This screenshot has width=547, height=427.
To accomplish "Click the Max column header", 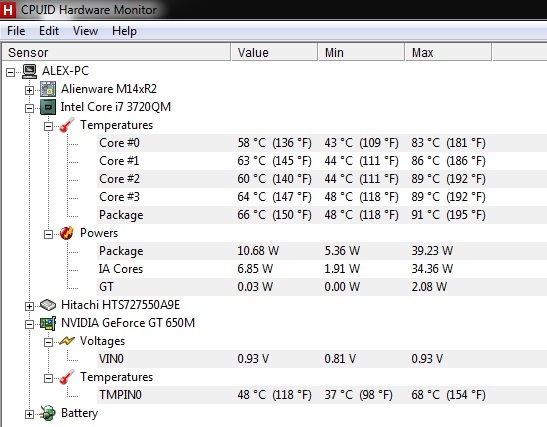I will (448, 53).
